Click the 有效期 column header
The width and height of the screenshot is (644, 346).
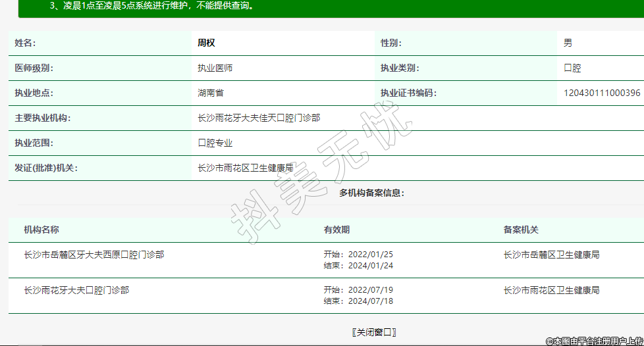tap(336, 230)
